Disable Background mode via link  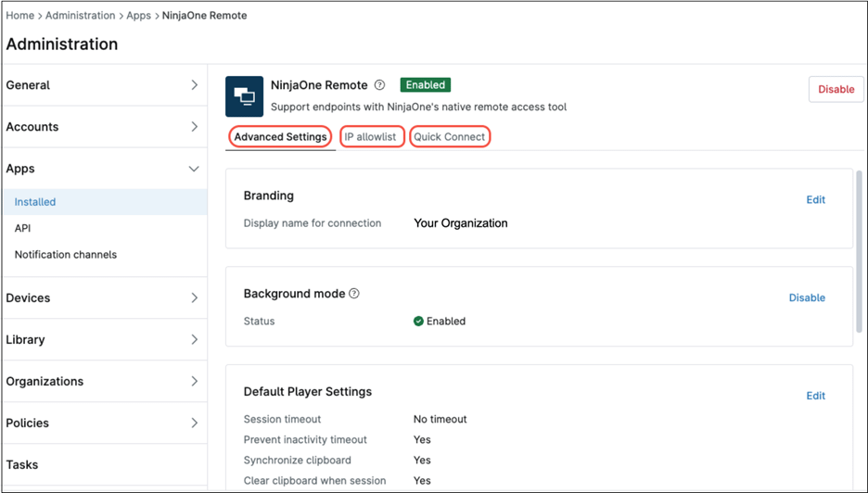[807, 298]
